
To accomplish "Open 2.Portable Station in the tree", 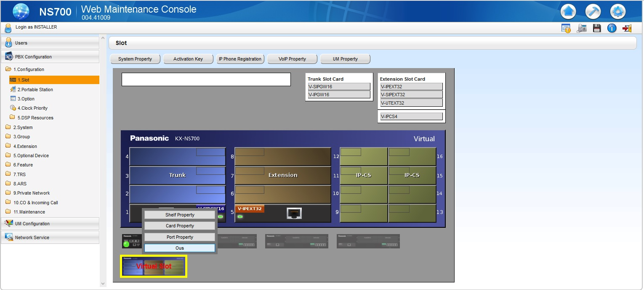I will 35,90.
